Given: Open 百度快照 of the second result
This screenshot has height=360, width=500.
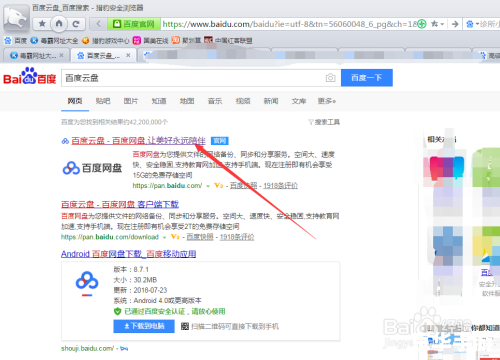Looking at the screenshot, I should click(x=200, y=237).
